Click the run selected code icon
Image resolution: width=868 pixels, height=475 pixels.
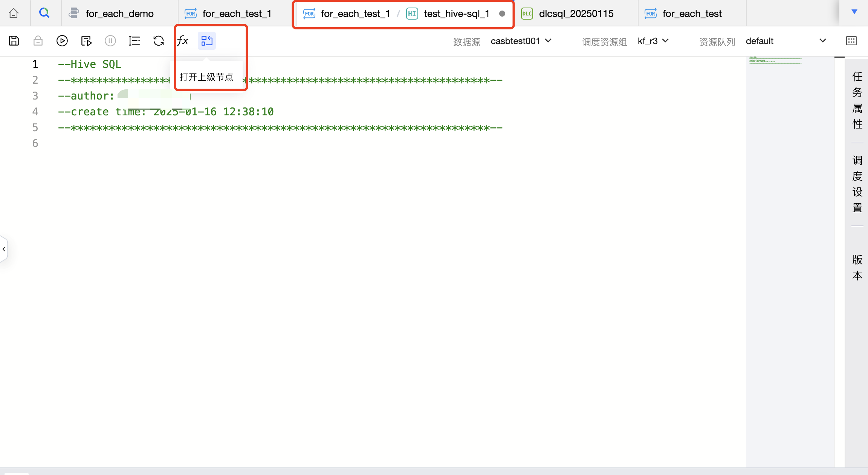coord(86,41)
